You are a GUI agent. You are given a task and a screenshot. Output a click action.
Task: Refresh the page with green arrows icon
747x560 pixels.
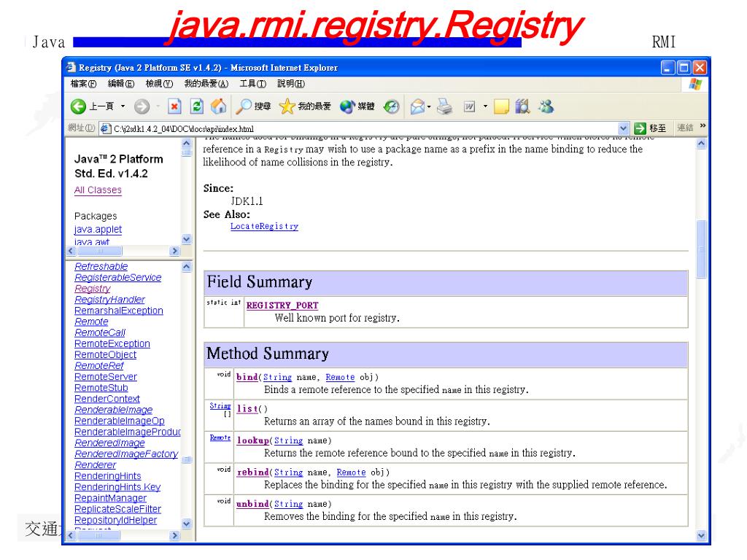coord(196,106)
